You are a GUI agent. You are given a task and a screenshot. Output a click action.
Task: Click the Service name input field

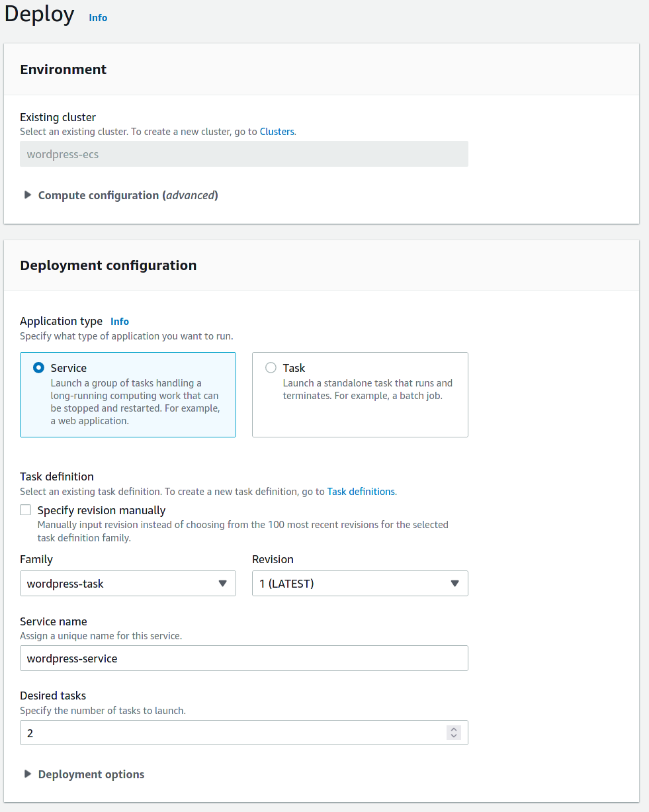coord(243,658)
